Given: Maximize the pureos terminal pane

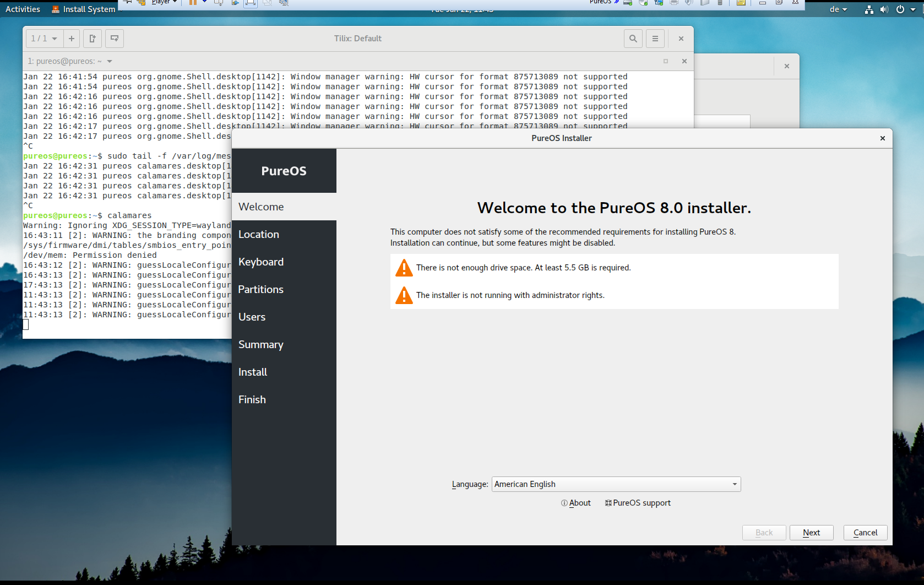Looking at the screenshot, I should point(665,61).
